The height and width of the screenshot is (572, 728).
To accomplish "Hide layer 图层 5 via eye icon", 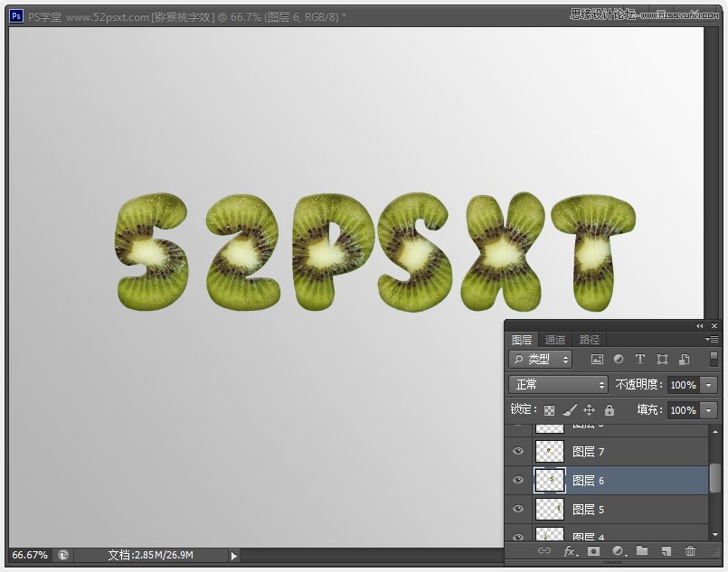I will [518, 509].
